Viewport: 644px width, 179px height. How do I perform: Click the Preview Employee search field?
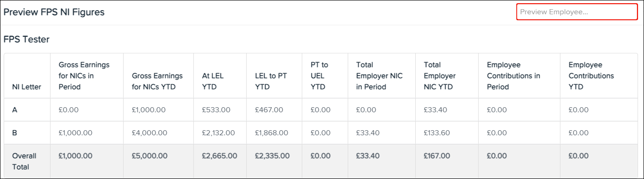click(x=577, y=12)
